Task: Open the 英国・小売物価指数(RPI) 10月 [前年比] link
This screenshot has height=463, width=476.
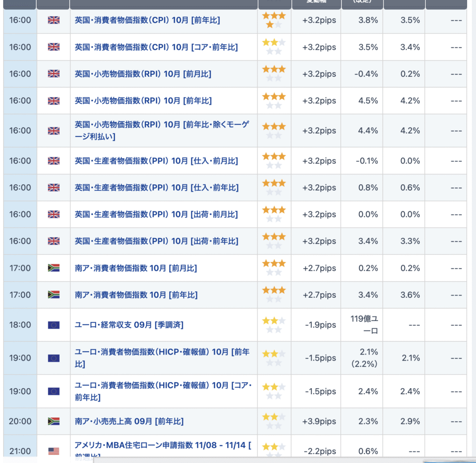Action: tap(143, 101)
